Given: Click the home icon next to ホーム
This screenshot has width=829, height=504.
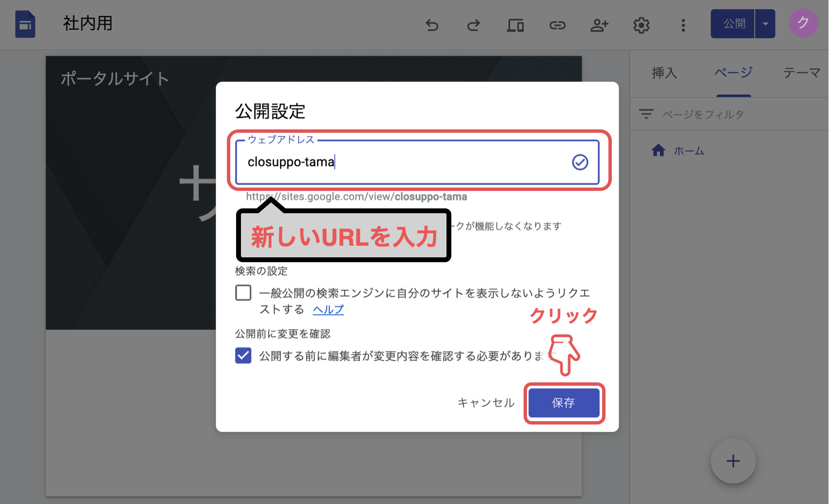Looking at the screenshot, I should (x=658, y=150).
